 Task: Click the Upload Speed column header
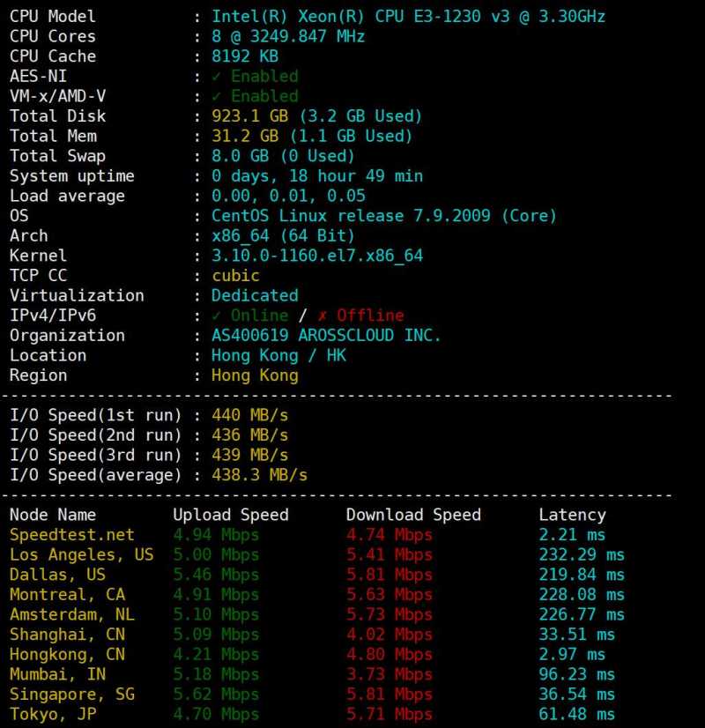231,516
